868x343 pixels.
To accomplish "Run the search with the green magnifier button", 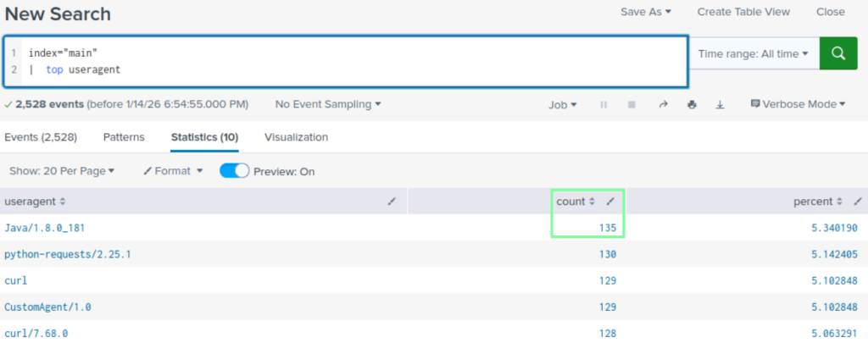I will coord(838,53).
